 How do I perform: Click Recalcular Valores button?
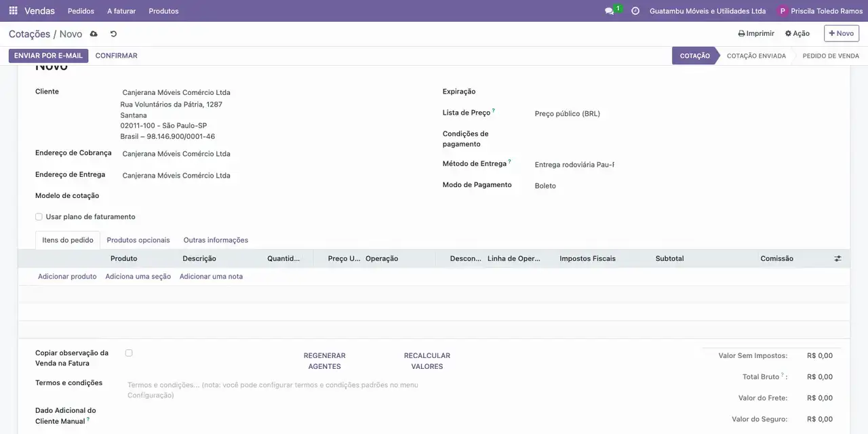(x=427, y=361)
